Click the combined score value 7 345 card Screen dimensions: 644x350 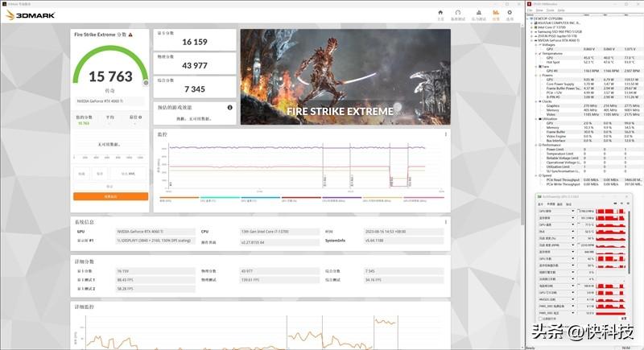(x=195, y=87)
